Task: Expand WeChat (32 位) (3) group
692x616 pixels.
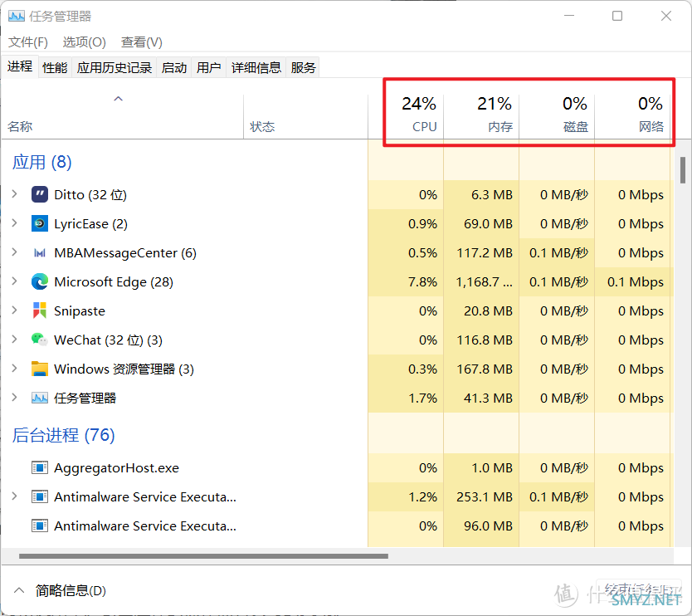Action: click(15, 339)
